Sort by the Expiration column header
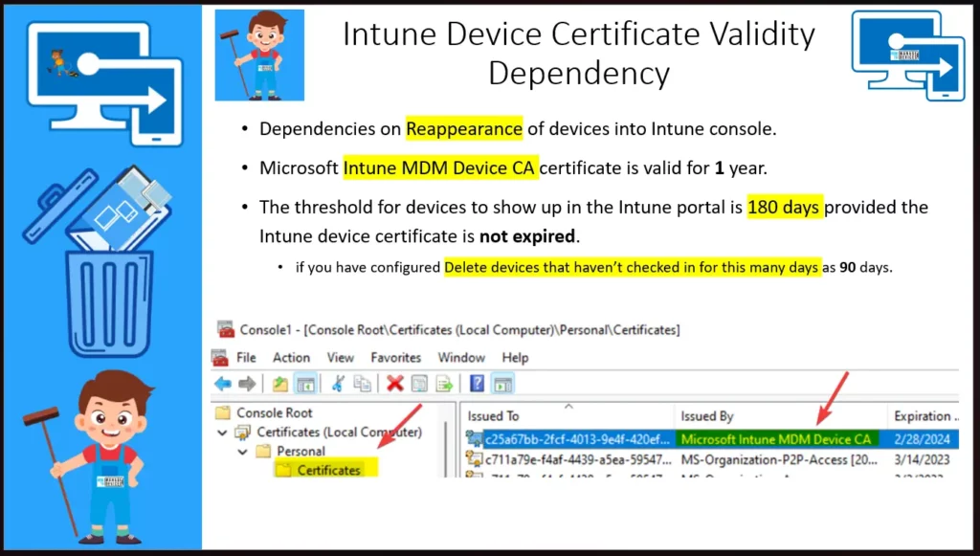Image resolution: width=980 pixels, height=556 pixels. click(x=924, y=415)
